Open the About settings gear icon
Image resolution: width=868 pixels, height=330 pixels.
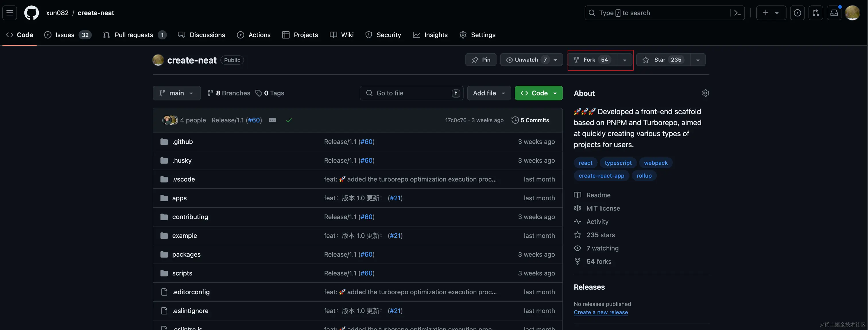click(706, 93)
